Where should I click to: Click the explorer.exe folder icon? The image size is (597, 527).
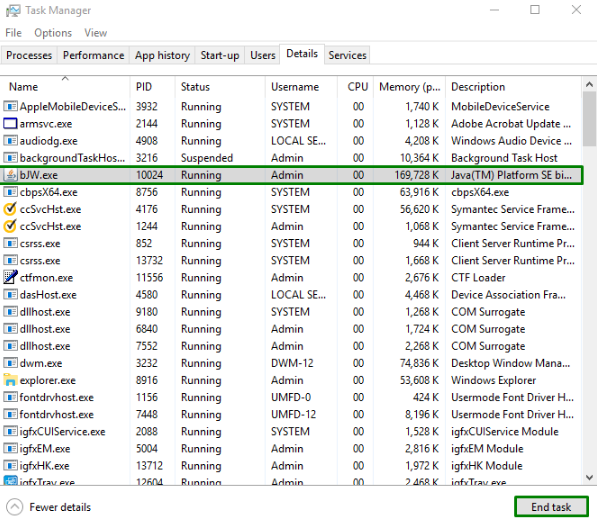tap(10, 380)
